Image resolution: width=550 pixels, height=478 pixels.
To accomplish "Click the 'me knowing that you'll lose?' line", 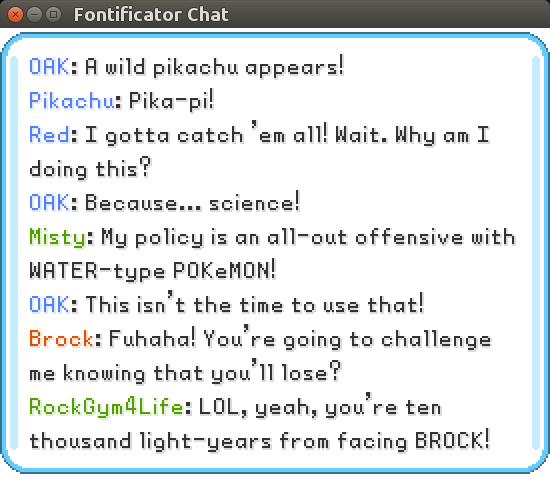I will 185,372.
